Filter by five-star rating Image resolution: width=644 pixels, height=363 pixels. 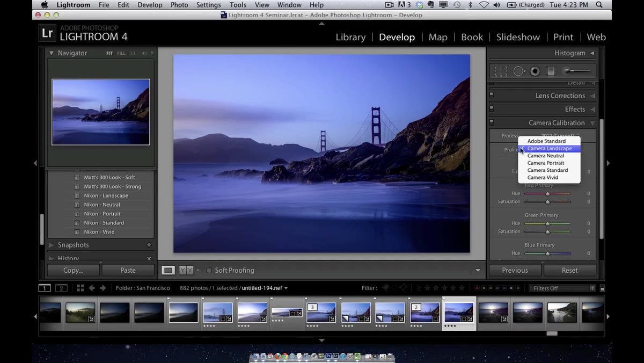tap(461, 288)
